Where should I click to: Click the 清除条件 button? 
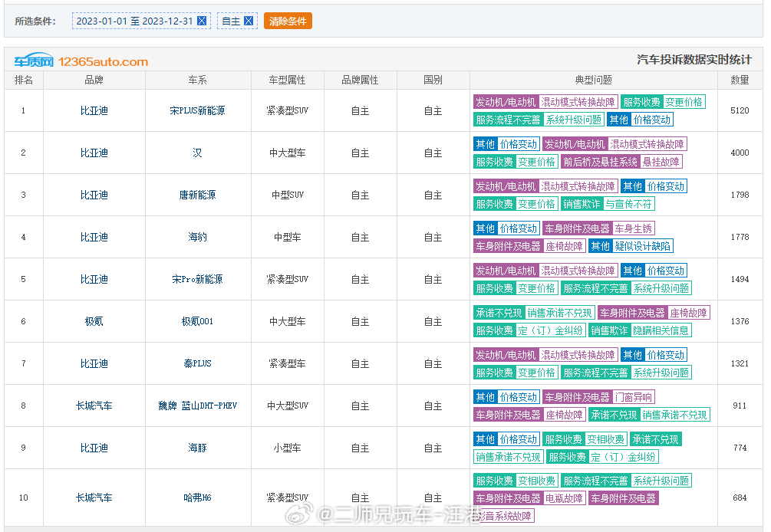(x=288, y=21)
